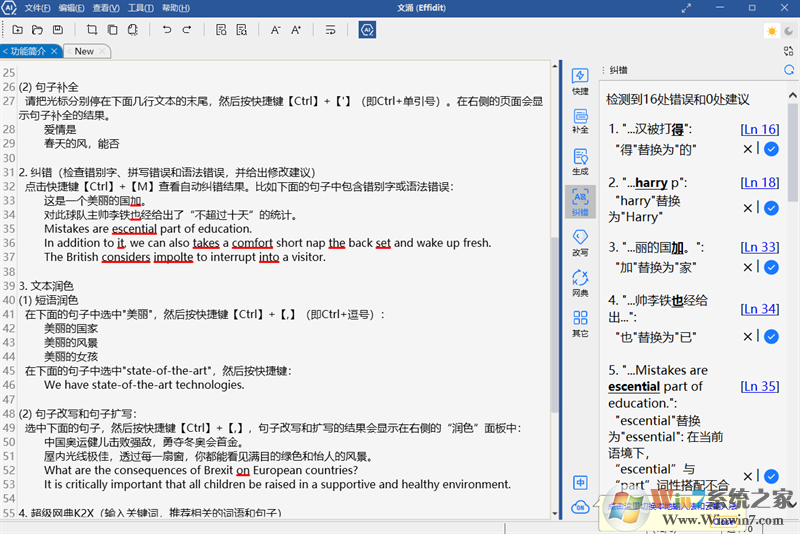Open the 工具 Tools menu
This screenshot has width=800, height=534.
click(140, 7)
